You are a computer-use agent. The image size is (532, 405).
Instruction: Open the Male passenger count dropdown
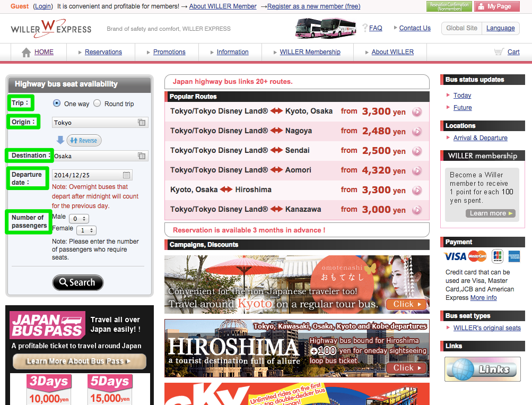click(80, 219)
